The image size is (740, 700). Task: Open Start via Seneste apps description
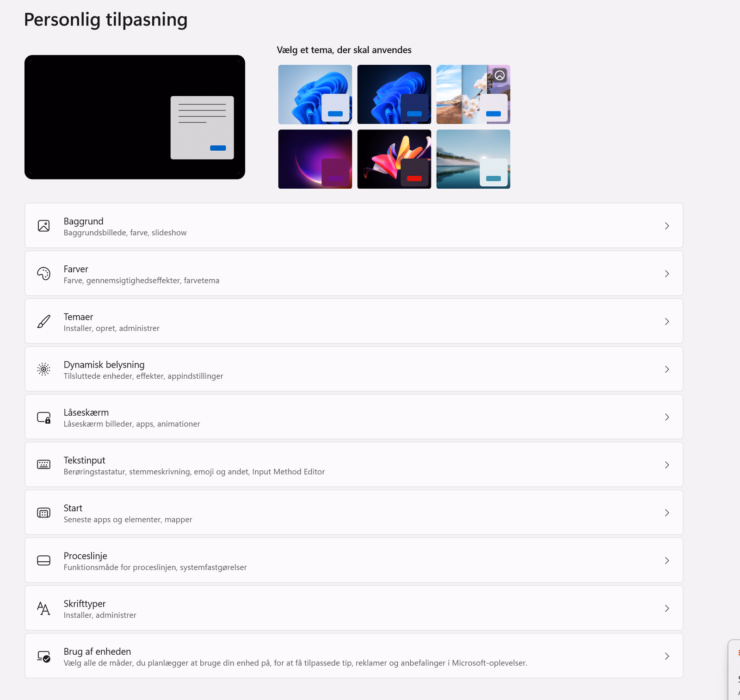coord(128,520)
